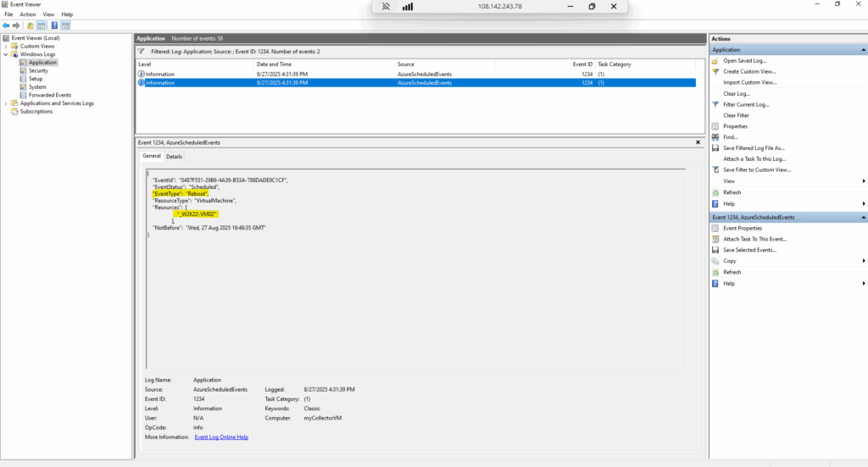
Task: Collapse the Application actions section
Action: (x=863, y=50)
